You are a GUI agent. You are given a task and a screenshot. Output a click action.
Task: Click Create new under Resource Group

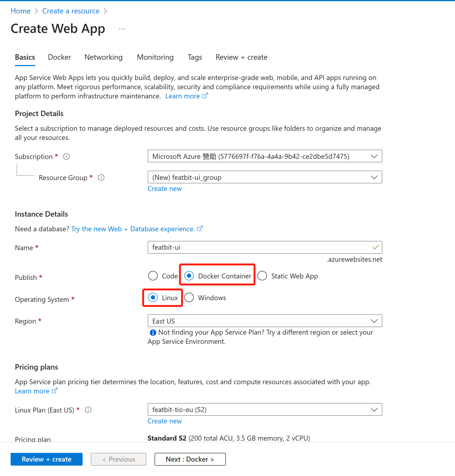pyautogui.click(x=165, y=189)
